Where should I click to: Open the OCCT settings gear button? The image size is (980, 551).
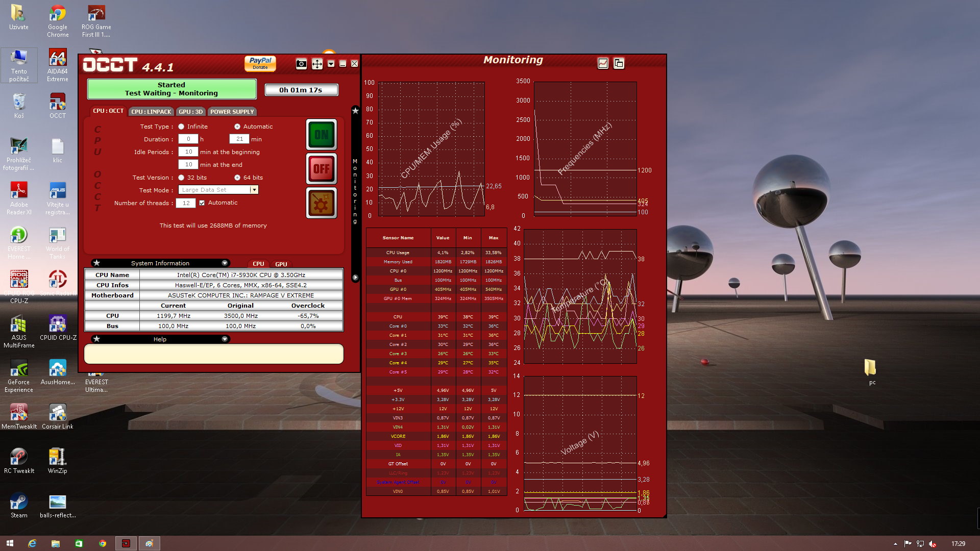321,203
